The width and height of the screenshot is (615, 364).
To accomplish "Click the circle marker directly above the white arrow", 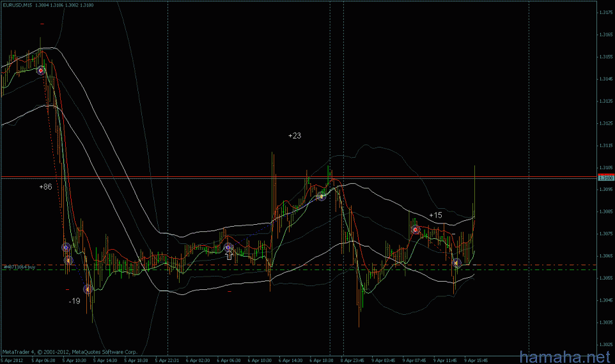I will tap(228, 247).
